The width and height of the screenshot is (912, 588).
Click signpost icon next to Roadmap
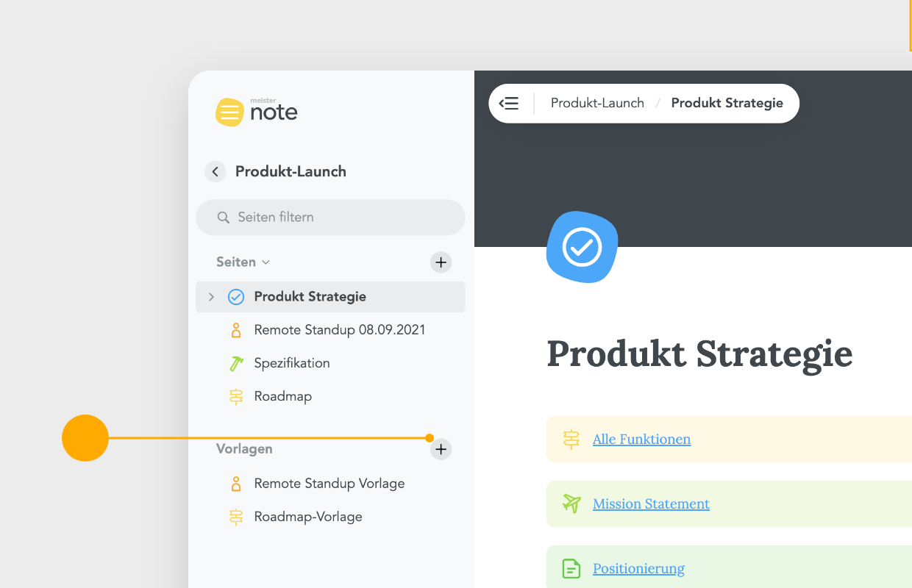236,396
